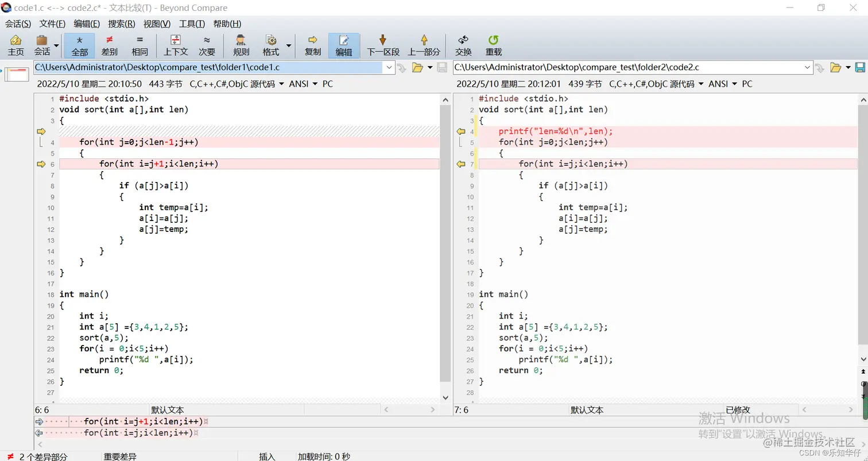868x461 pixels.
Task: Show only matching lines with 相同
Action: [x=139, y=45]
